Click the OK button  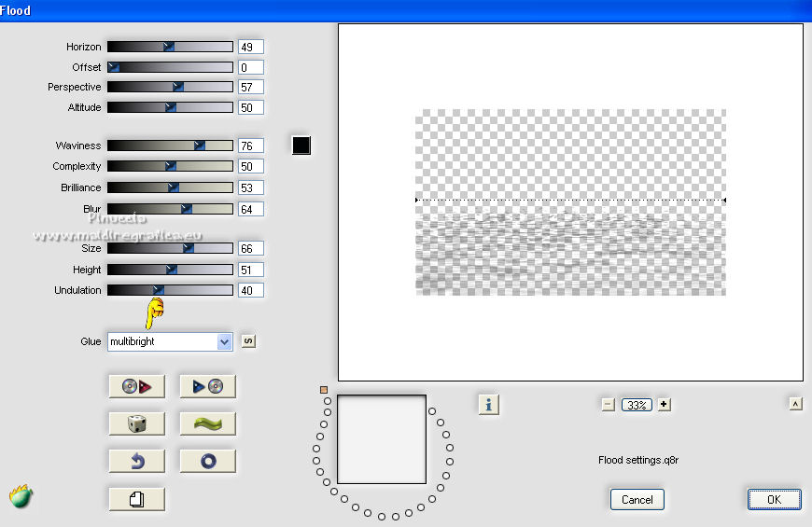pyautogui.click(x=774, y=500)
